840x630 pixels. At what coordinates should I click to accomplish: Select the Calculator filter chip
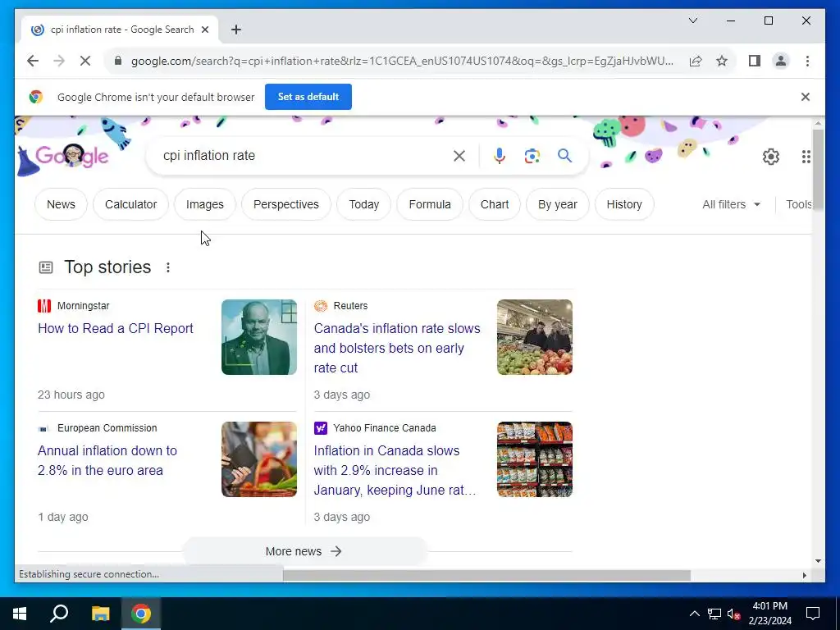[x=130, y=204]
